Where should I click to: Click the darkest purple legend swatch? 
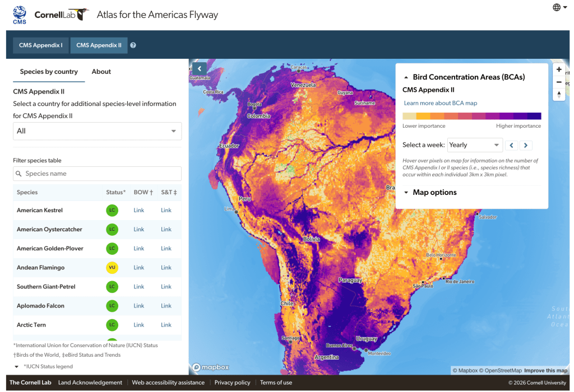pyautogui.click(x=534, y=116)
